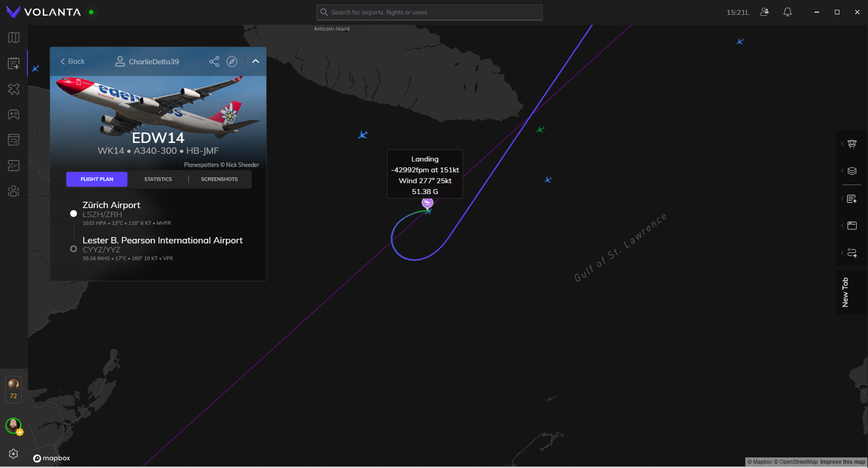The image size is (868, 468).
Task: Click the share flight icon
Action: pyautogui.click(x=214, y=62)
